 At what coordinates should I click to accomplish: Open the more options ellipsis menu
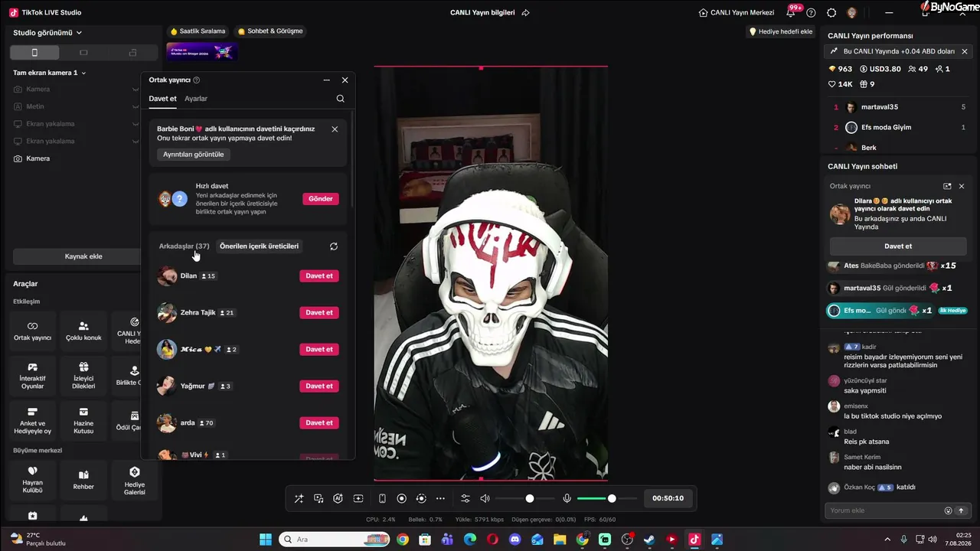(440, 498)
